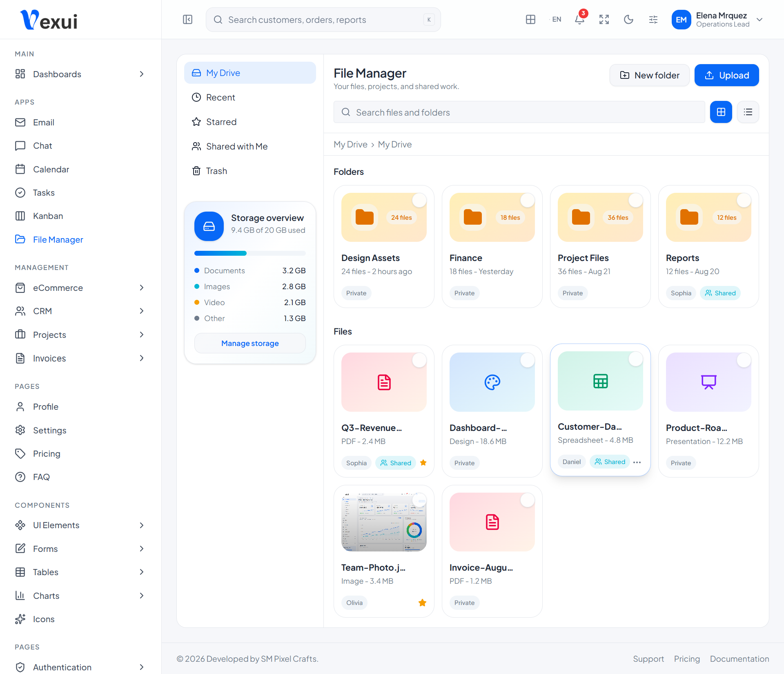The height and width of the screenshot is (674, 784).
Task: Open Product-Roa presentation icon
Action: pos(708,382)
